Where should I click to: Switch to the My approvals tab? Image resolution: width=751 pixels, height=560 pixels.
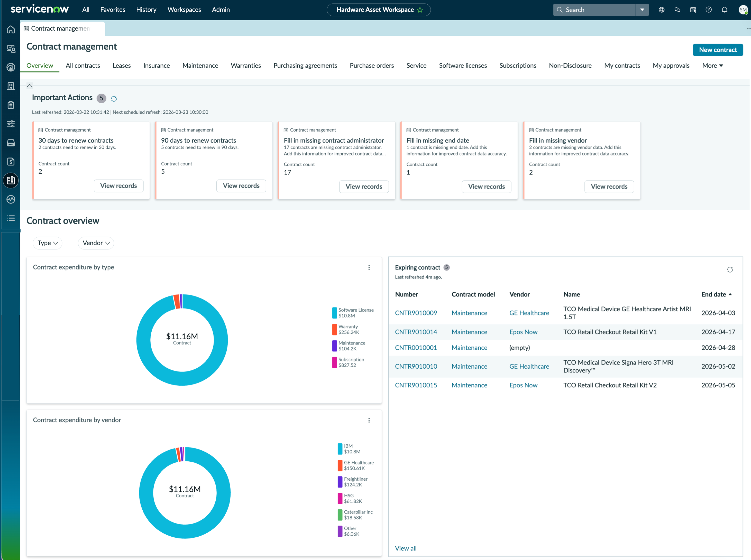[x=671, y=66]
